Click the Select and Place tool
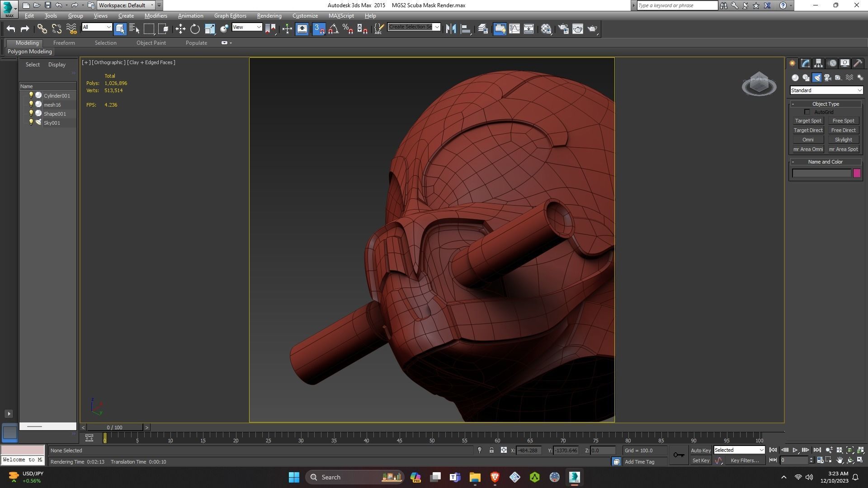Image resolution: width=868 pixels, height=488 pixels. pos(224,29)
